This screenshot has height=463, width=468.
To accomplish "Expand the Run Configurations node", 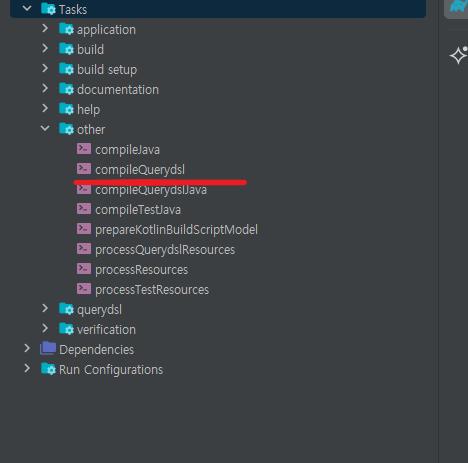I will tap(27, 369).
